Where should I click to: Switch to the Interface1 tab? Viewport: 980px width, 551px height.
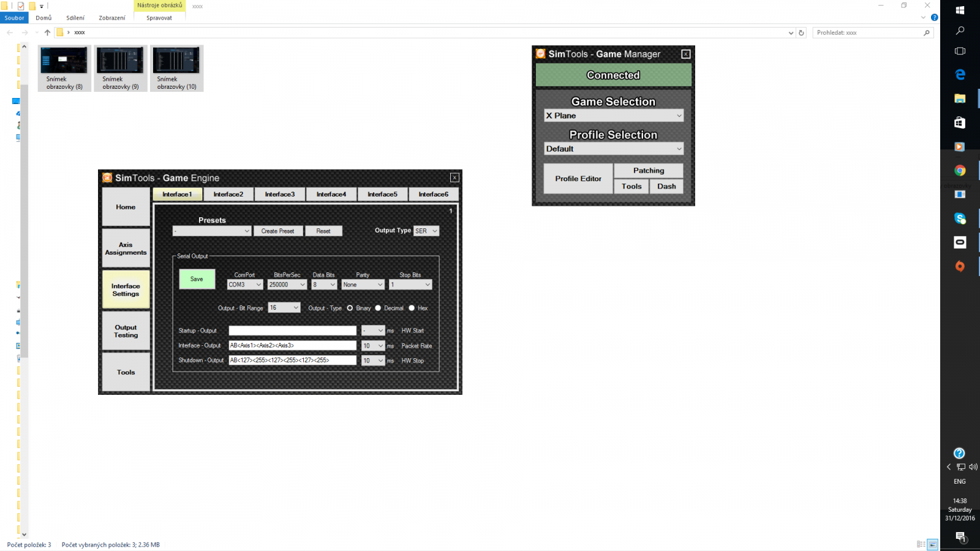(x=177, y=194)
